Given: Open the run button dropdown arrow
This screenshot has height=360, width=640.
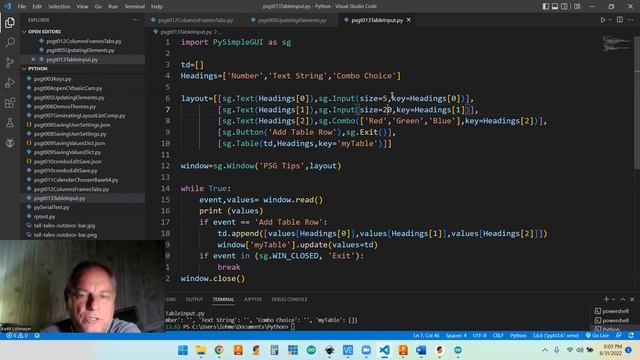Looking at the screenshot, I should point(610,20).
